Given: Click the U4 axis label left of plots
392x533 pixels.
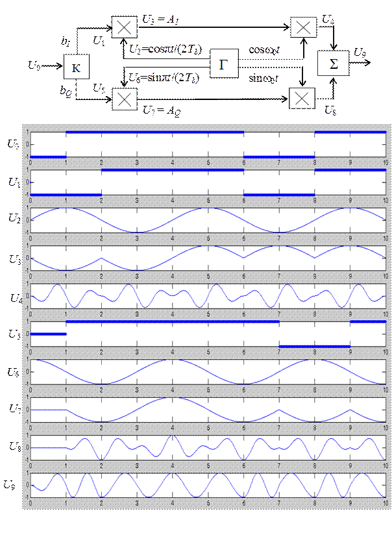Looking at the screenshot, I should [16, 298].
